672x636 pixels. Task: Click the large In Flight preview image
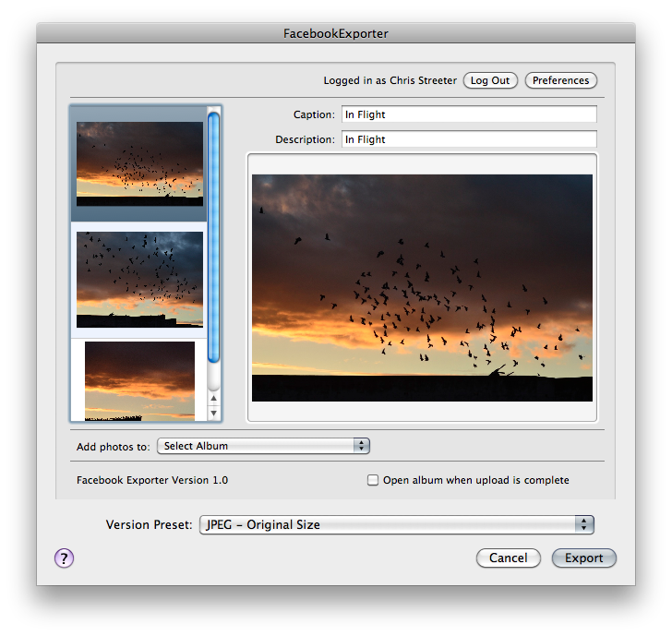(x=422, y=287)
